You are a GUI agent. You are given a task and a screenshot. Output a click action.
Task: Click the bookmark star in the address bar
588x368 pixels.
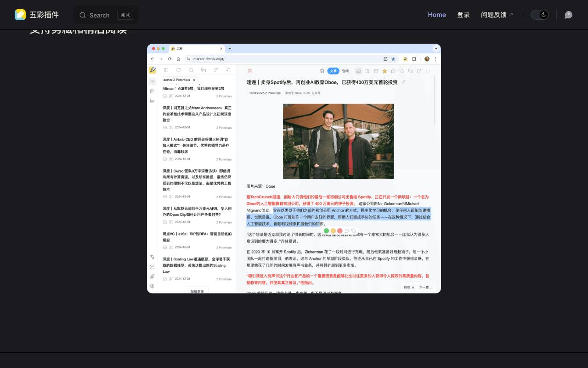coord(393,59)
